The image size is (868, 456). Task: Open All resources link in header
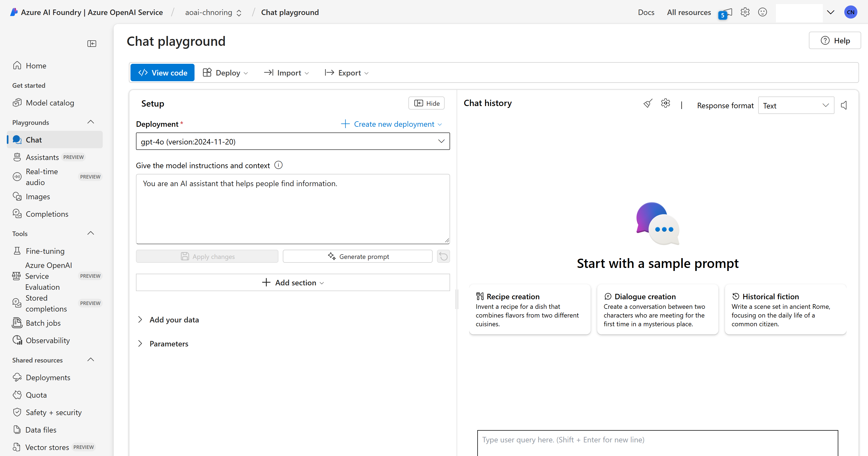[x=689, y=12]
